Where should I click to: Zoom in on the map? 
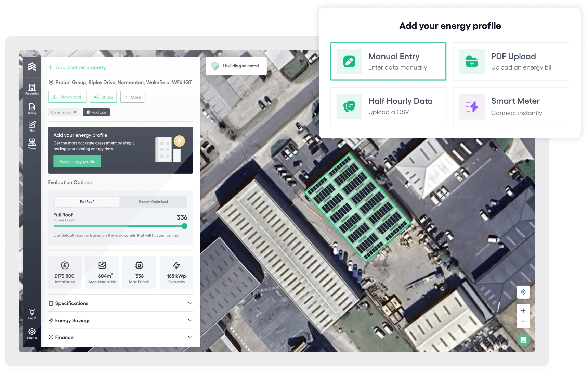click(523, 311)
